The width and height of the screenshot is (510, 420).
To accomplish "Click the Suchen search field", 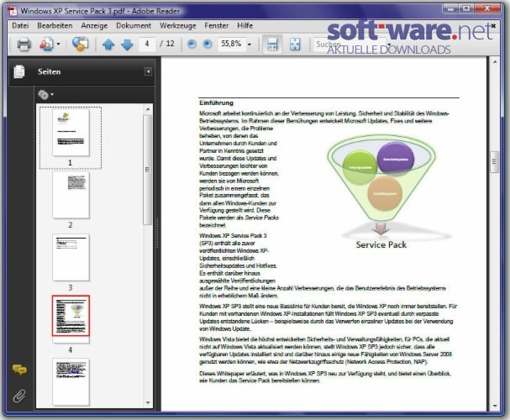I will 350,44.
